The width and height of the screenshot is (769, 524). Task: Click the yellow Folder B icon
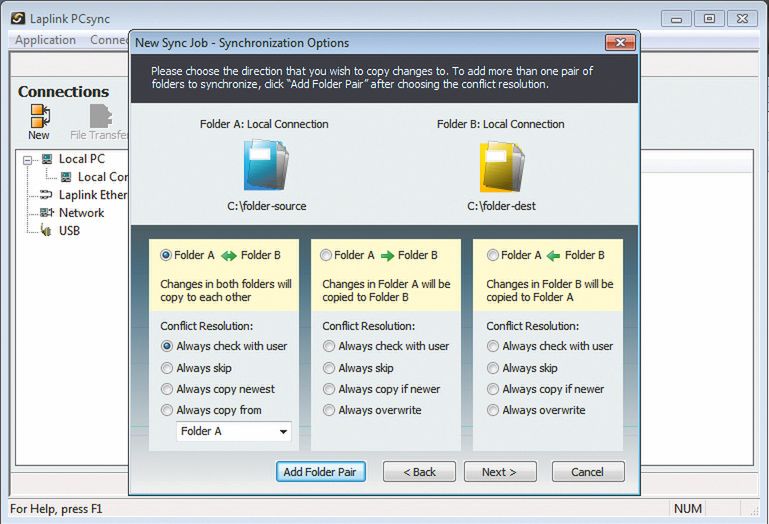point(502,166)
